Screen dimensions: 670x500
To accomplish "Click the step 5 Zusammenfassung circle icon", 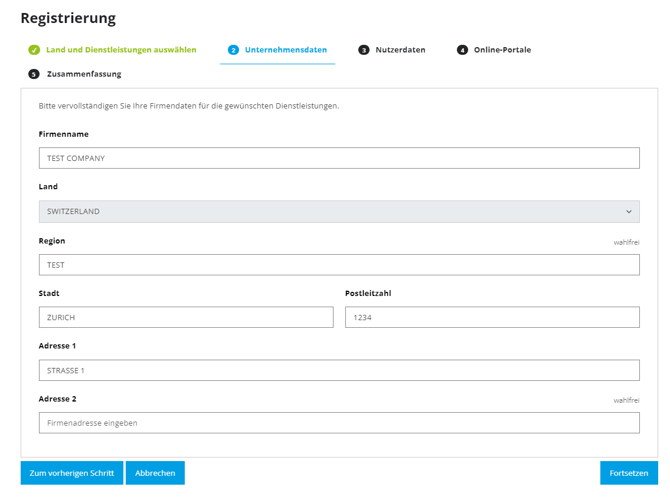I will [x=34, y=74].
